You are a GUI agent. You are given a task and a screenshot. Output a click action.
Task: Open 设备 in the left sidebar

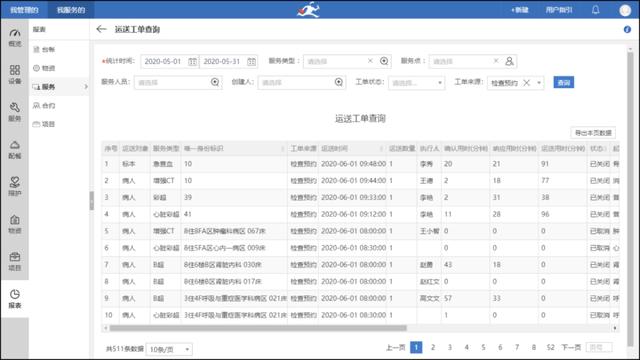(15, 74)
